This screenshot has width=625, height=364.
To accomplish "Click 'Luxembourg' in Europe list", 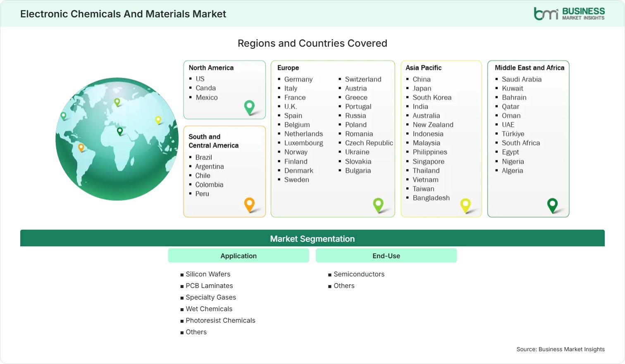I will point(303,143).
